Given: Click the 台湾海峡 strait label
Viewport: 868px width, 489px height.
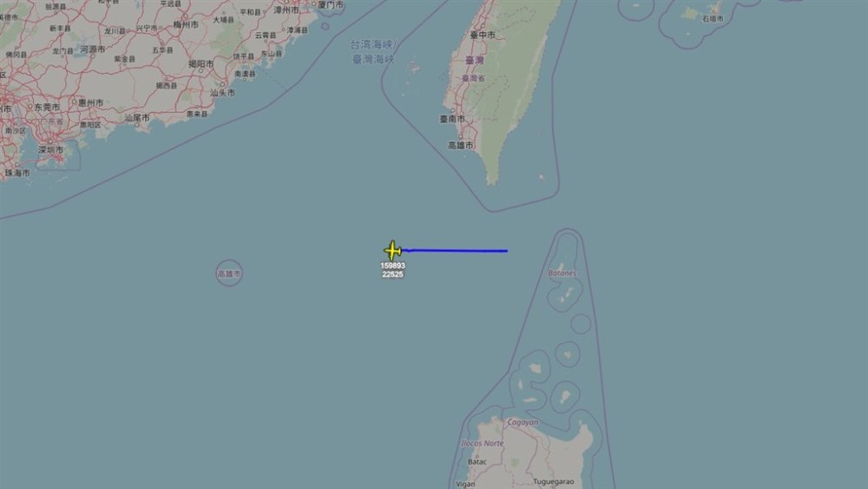Looking at the screenshot, I should (373, 44).
